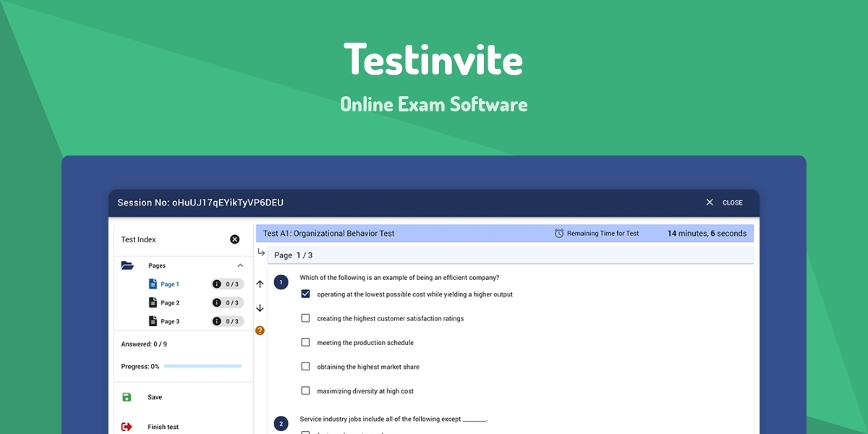The image size is (868, 434).
Task: Select the Page 1 entry in Test Index
Action: pos(169,284)
